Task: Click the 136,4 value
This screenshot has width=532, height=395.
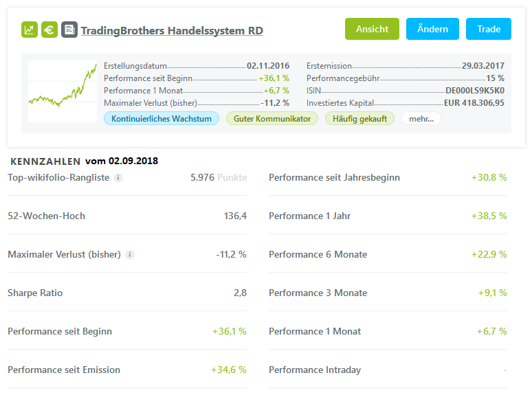Action: pos(235,216)
